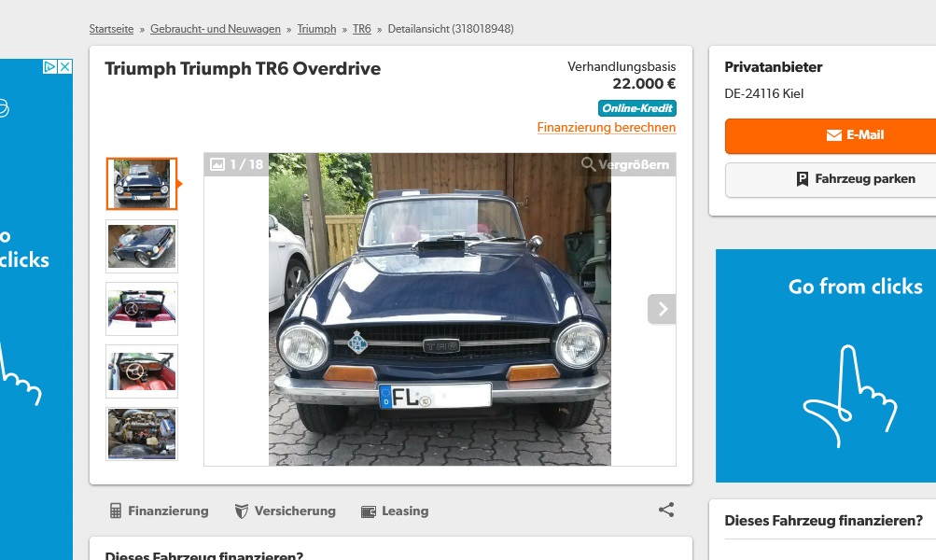Click the calculator icon beside Finanzierung
936x560 pixels.
pos(116,511)
